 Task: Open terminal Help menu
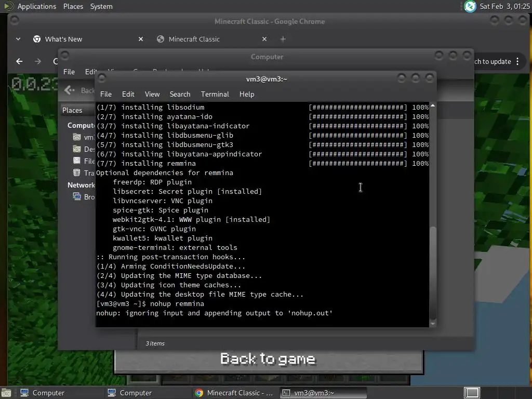coord(247,95)
